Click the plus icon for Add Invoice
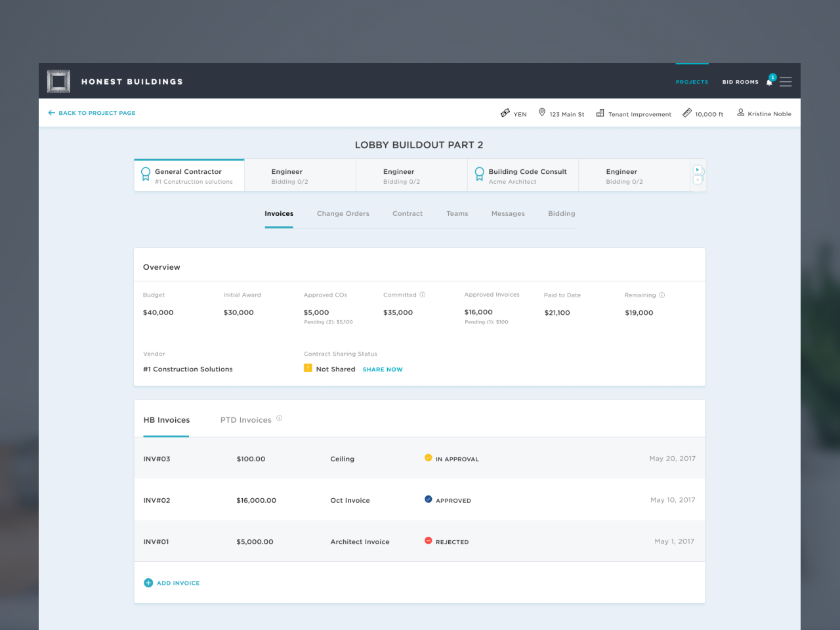Viewport: 840px width, 630px height. pos(148,583)
